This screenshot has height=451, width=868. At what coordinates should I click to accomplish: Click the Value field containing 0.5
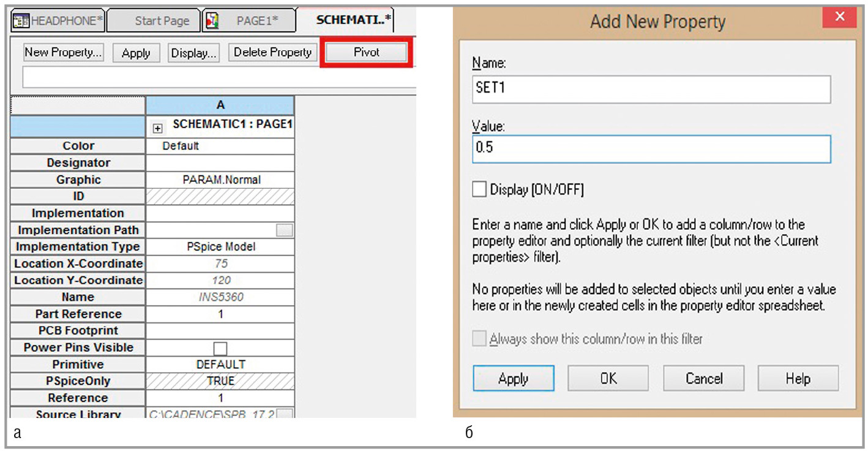tap(651, 149)
